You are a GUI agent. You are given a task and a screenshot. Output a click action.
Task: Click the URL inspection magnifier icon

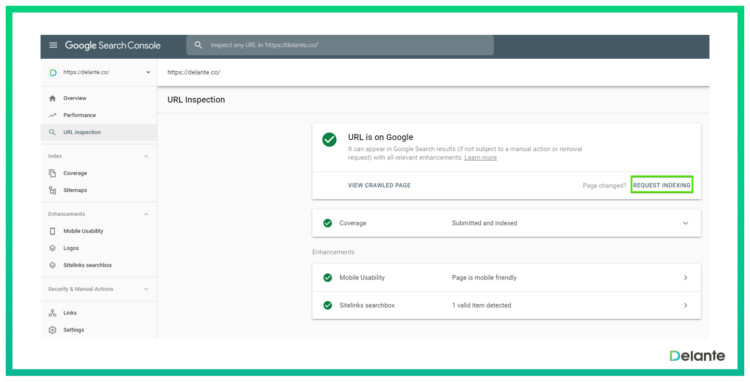pyautogui.click(x=53, y=132)
